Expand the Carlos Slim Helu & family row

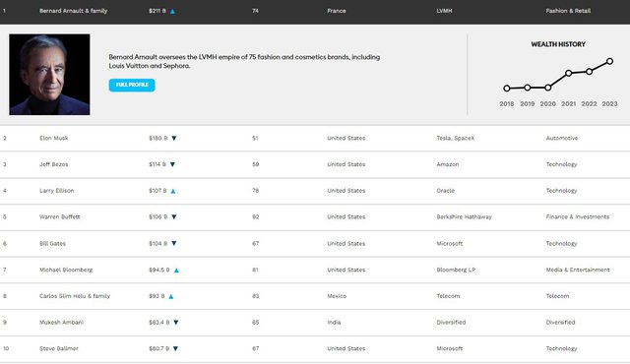coord(315,296)
